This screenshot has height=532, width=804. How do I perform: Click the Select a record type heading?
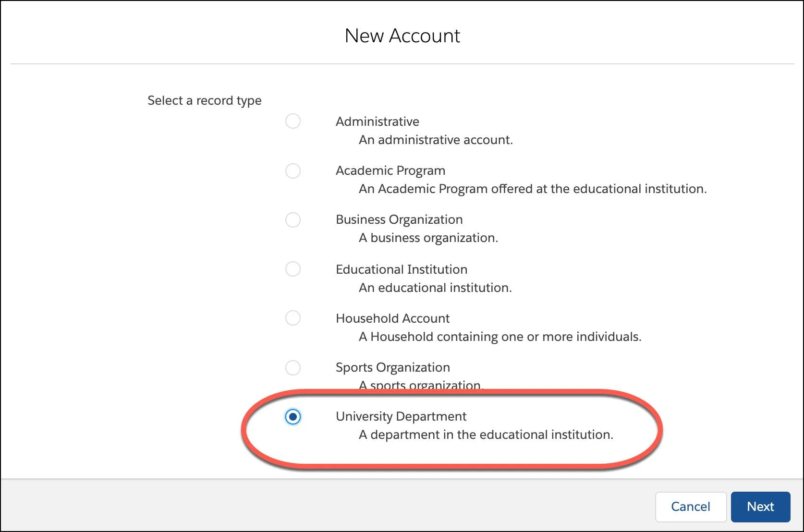coord(205,100)
